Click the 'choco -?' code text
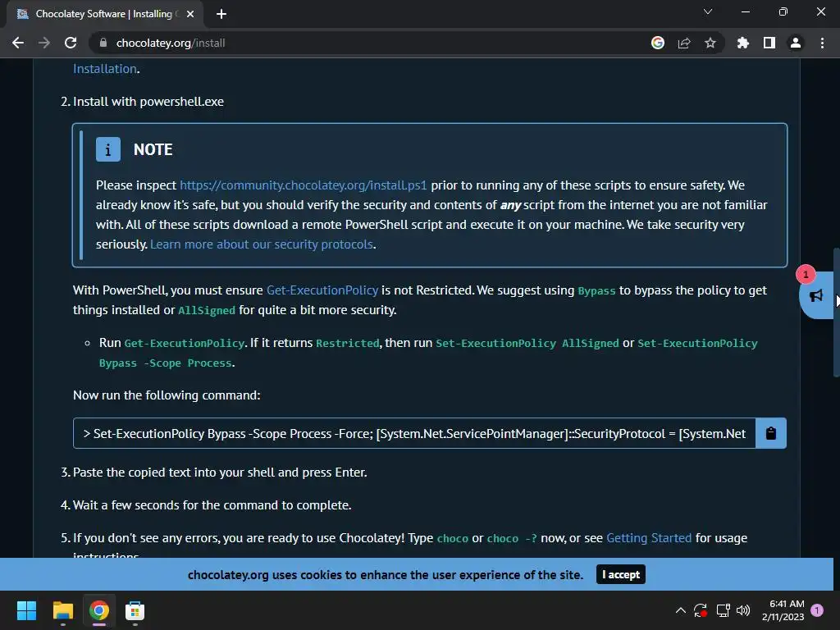The image size is (840, 630). [512, 538]
